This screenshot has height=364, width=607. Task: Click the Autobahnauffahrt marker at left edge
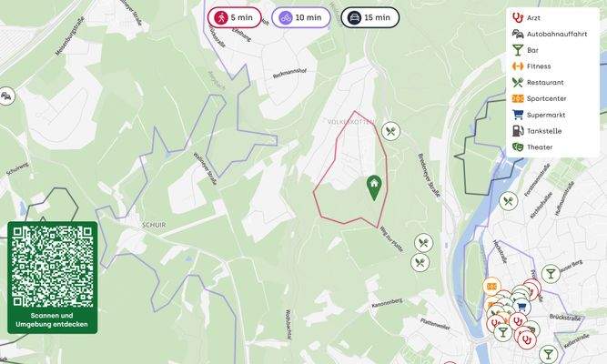(x=5, y=96)
